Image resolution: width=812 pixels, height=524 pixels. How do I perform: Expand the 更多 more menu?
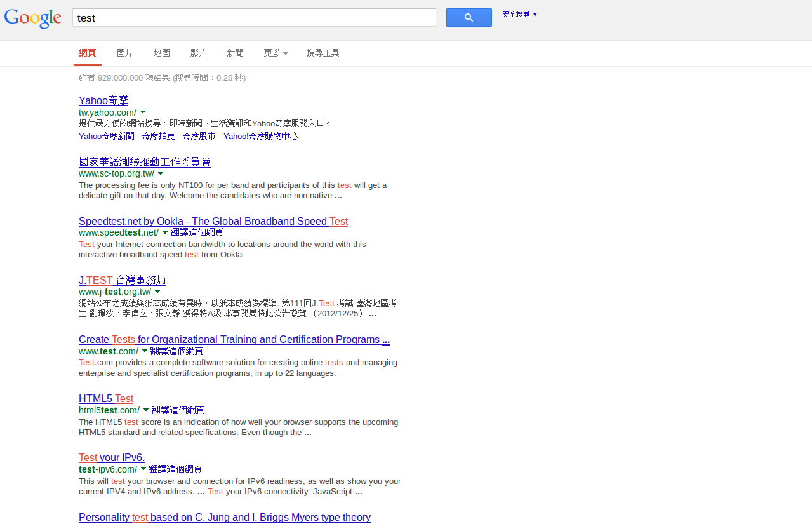click(276, 53)
